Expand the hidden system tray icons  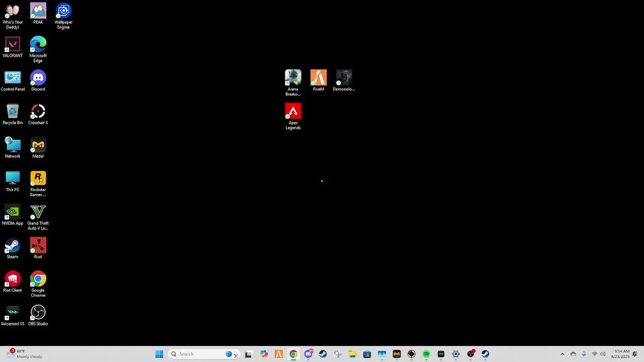click(x=562, y=354)
